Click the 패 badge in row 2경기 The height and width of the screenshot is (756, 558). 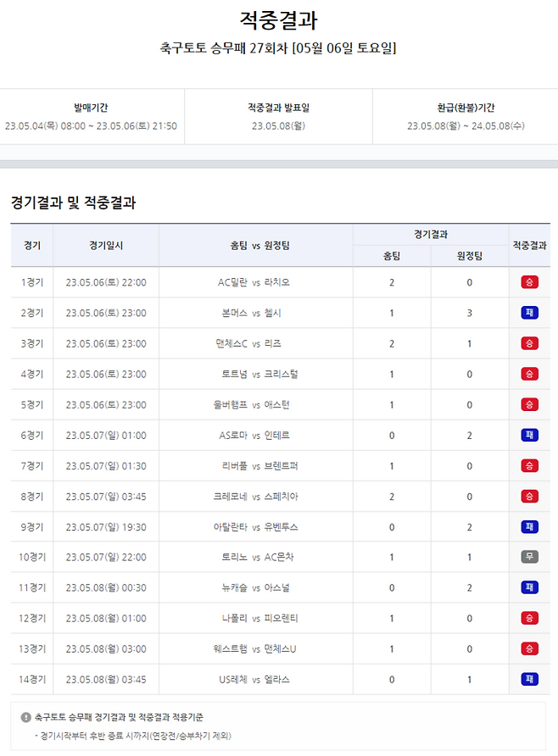pos(529,313)
